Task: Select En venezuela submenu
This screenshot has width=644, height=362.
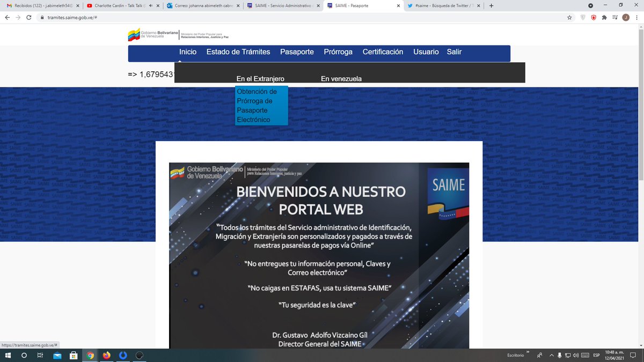Action: click(x=341, y=79)
